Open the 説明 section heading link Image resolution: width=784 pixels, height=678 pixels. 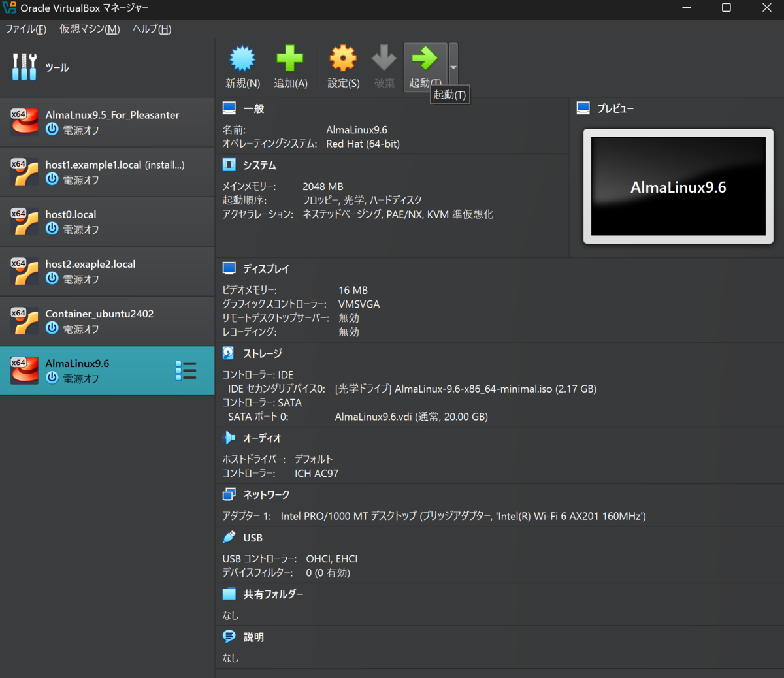[253, 637]
